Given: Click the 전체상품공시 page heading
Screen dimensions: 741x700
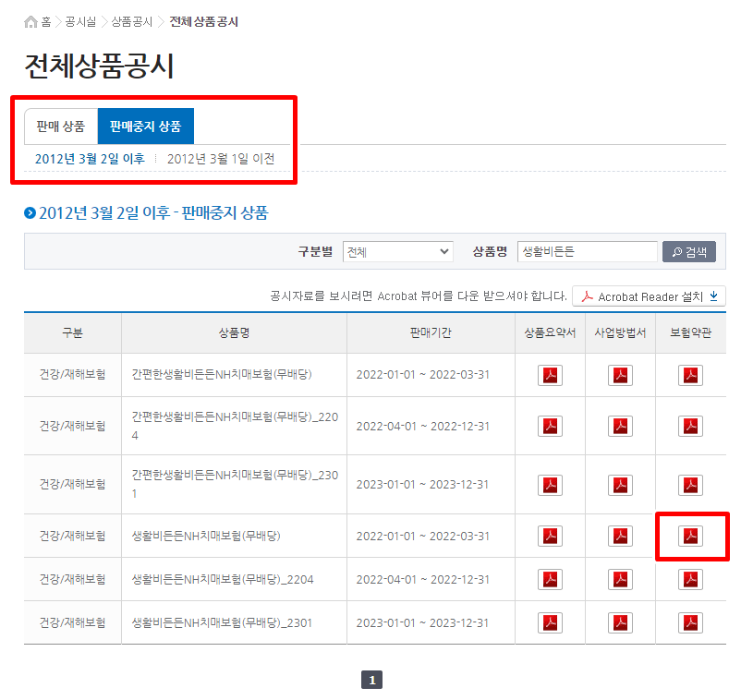Looking at the screenshot, I should (99, 66).
